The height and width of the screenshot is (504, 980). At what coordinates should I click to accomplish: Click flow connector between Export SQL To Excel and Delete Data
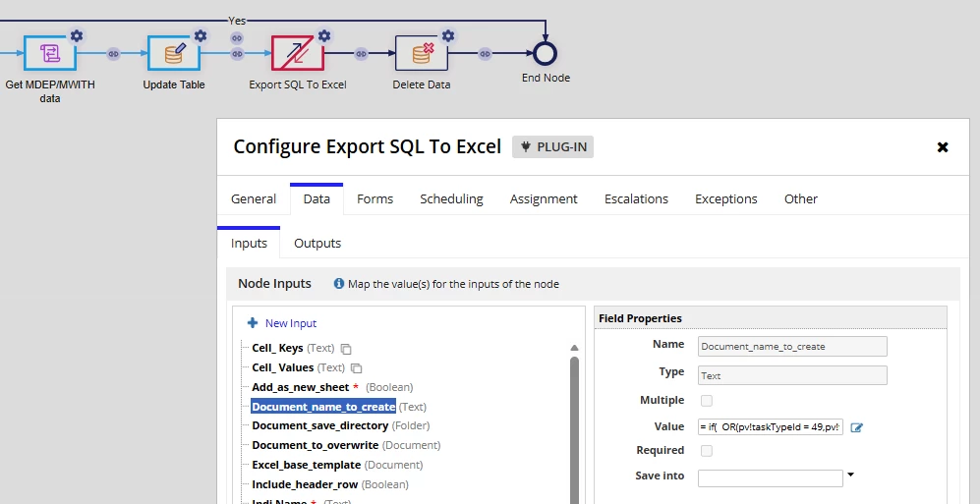[362, 54]
